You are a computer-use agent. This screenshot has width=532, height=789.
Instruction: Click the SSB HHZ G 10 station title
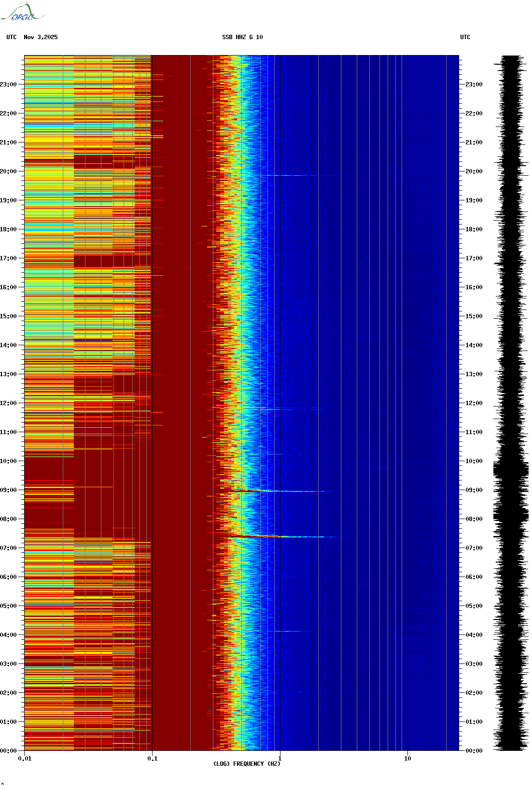click(x=242, y=37)
